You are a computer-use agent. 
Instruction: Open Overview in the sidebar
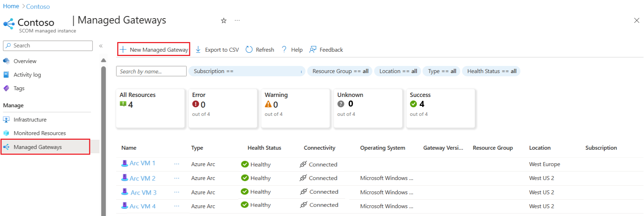pos(25,61)
